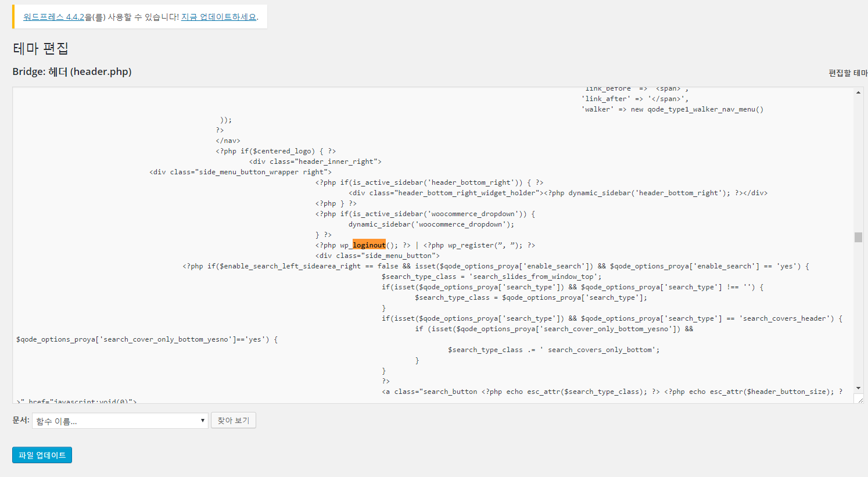Click the 찾아 보기 button
The height and width of the screenshot is (477, 868).
pyautogui.click(x=234, y=420)
